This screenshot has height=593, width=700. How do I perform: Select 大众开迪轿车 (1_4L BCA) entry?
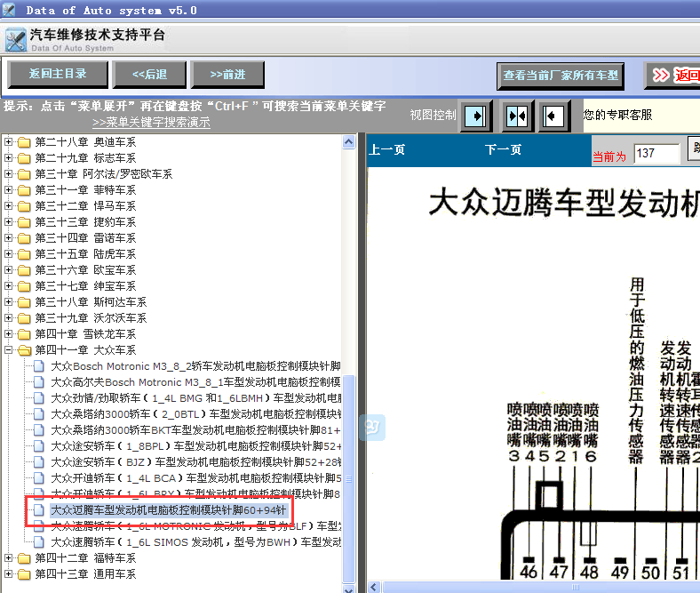coord(195,478)
